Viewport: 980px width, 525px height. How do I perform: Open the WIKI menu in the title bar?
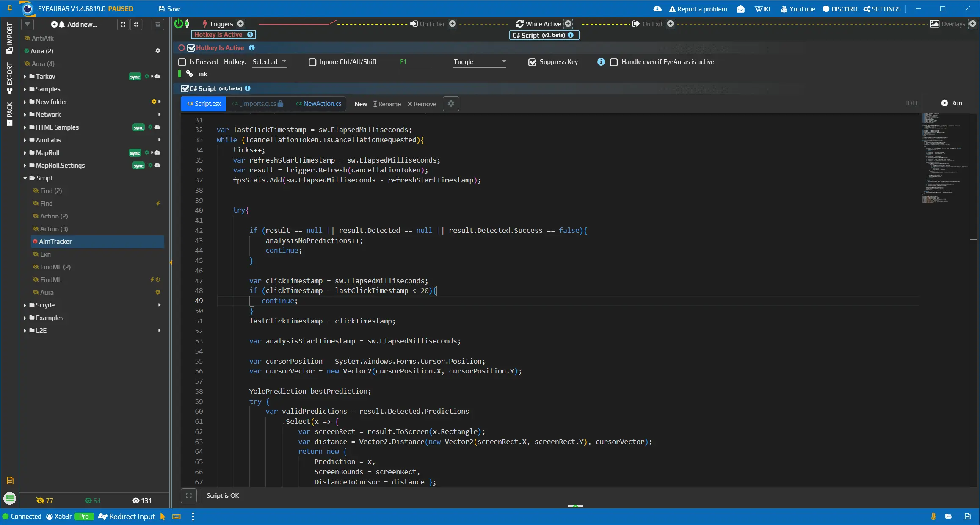[x=762, y=8]
